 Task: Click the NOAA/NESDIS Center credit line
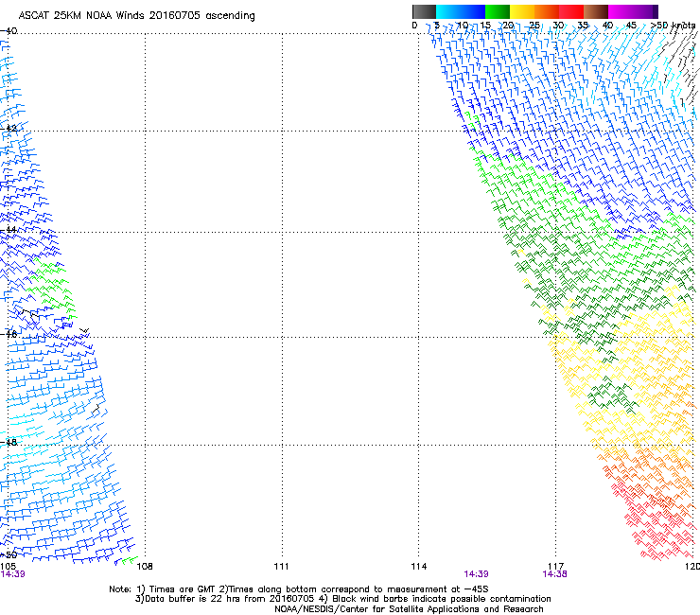click(409, 609)
